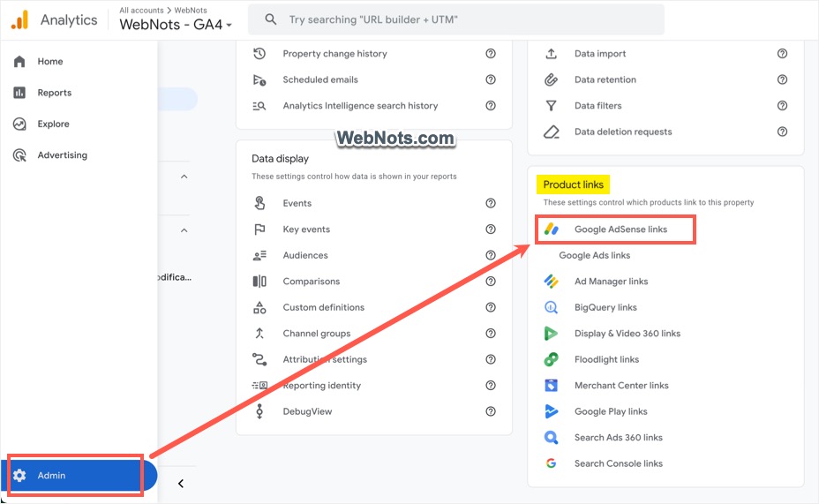Click the Google Analytics logo icon
This screenshot has width=819, height=504.
pyautogui.click(x=19, y=19)
